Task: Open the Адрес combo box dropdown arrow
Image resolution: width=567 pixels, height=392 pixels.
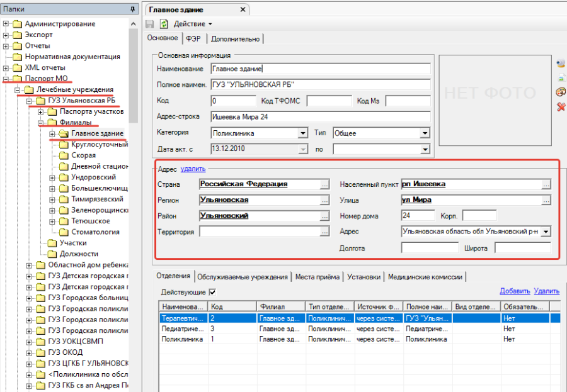Action: pyautogui.click(x=546, y=232)
